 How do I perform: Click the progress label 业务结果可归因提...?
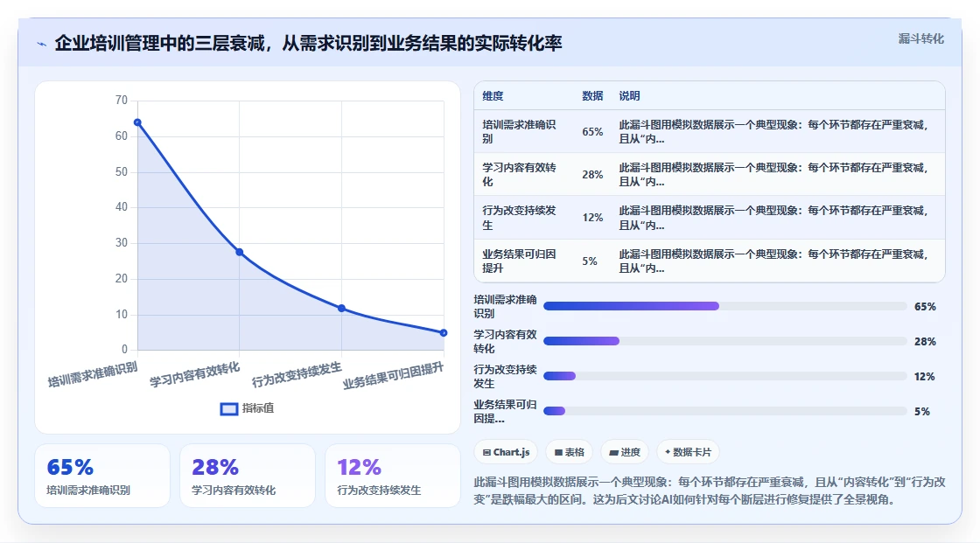505,411
